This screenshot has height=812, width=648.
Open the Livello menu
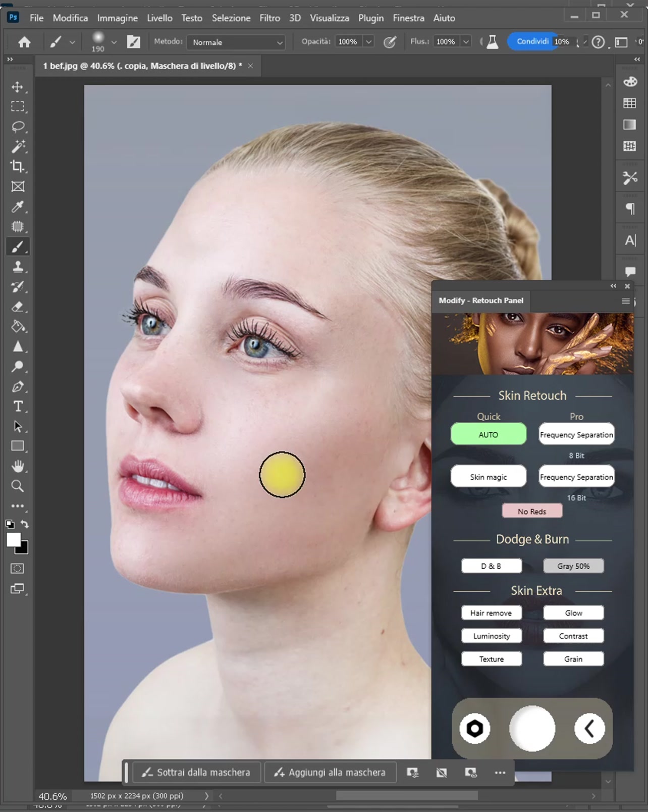pos(159,18)
